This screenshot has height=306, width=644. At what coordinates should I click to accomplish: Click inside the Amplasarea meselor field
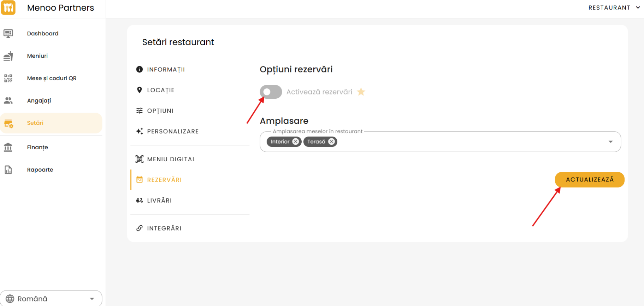(x=459, y=142)
